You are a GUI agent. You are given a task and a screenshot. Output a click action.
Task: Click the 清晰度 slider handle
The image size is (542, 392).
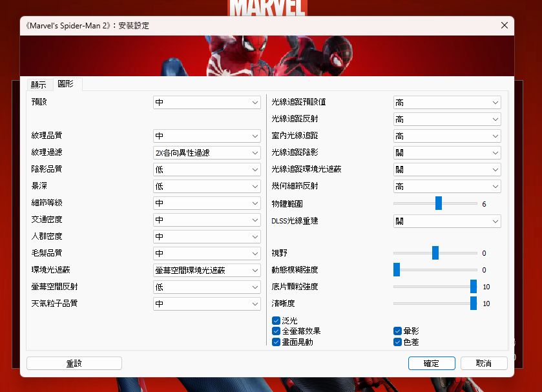[474, 303]
